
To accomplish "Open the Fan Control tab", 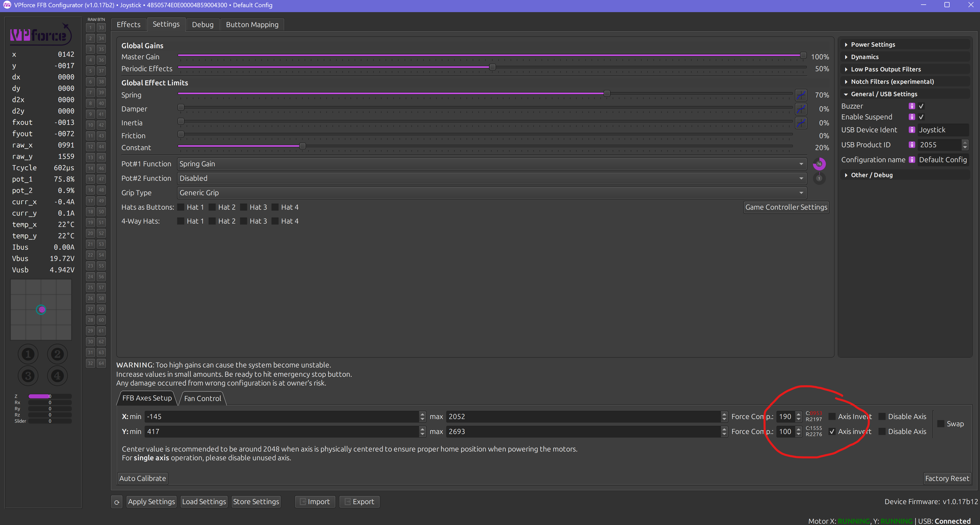I will point(202,399).
